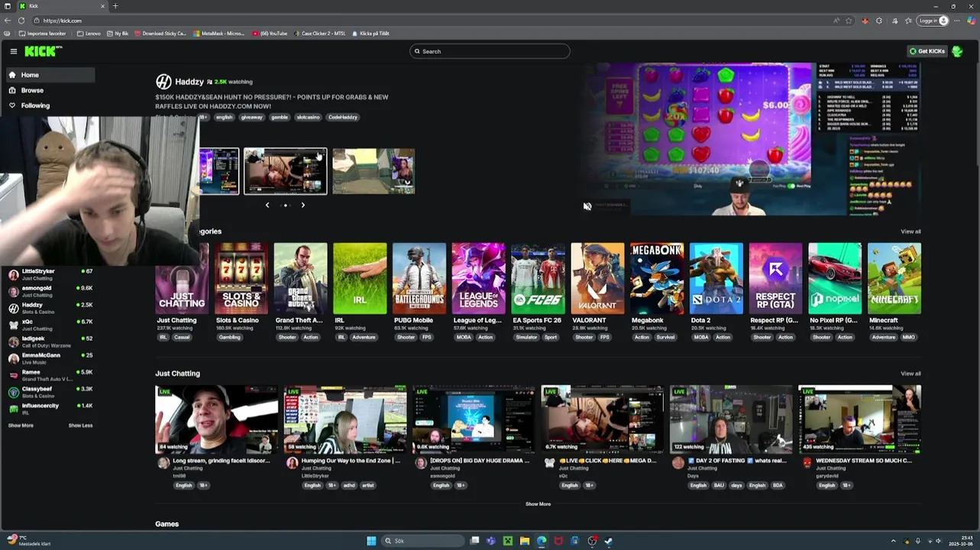Screen dimensions: 980x550
Task: Open Ramee's avatar in the sidebar
Action: pyautogui.click(x=14, y=375)
